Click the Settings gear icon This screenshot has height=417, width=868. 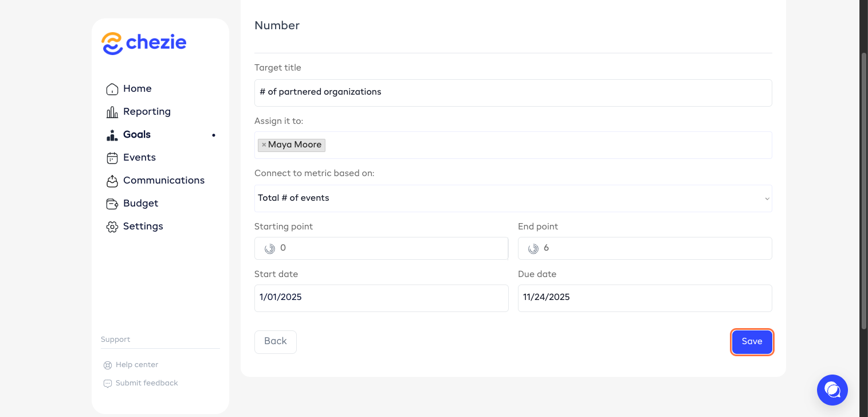tap(112, 227)
